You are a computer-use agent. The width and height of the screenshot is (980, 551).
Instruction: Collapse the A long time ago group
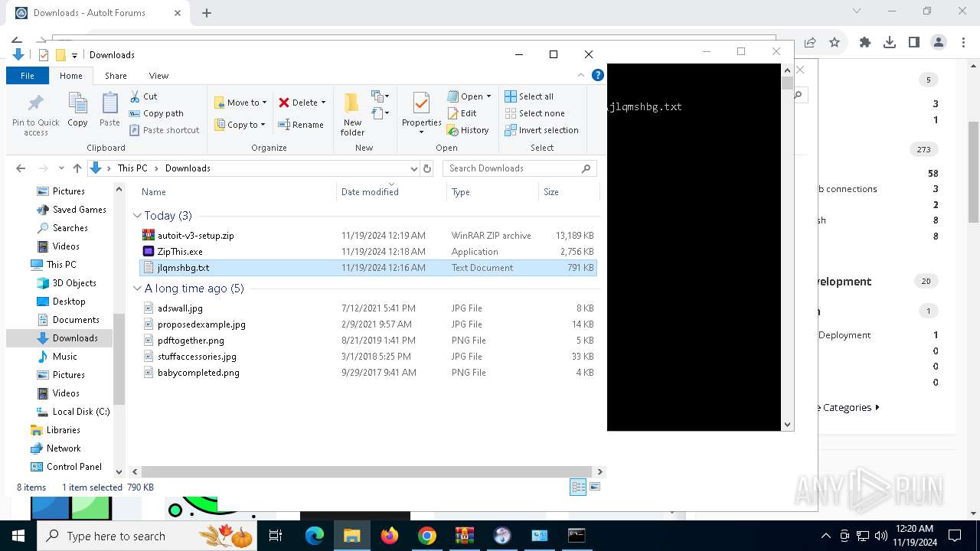click(x=137, y=289)
